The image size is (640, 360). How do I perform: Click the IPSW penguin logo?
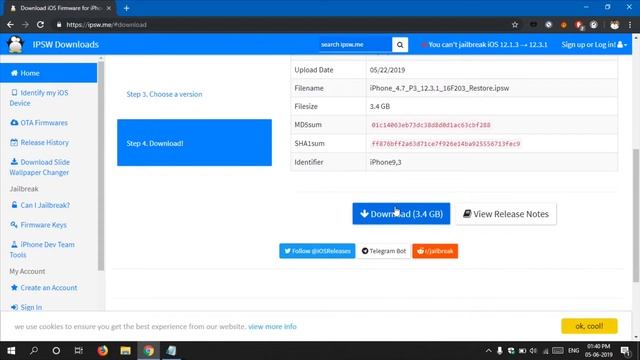pyautogui.click(x=16, y=44)
